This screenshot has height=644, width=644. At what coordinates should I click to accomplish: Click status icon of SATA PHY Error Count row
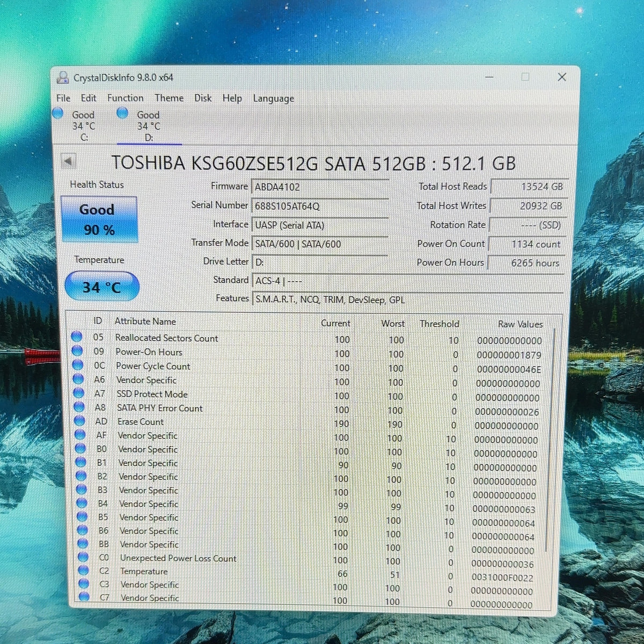79,407
